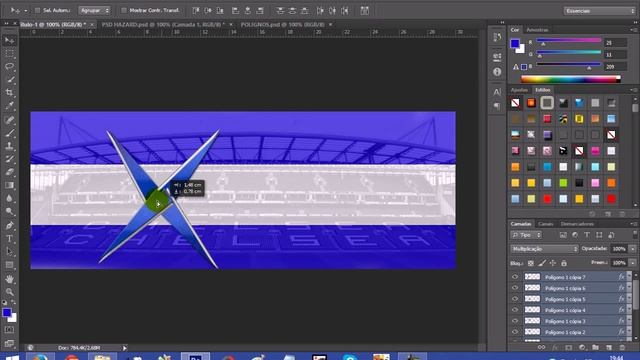Select the Brush tool
Image resolution: width=640 pixels, height=360 pixels.
pos(9,133)
